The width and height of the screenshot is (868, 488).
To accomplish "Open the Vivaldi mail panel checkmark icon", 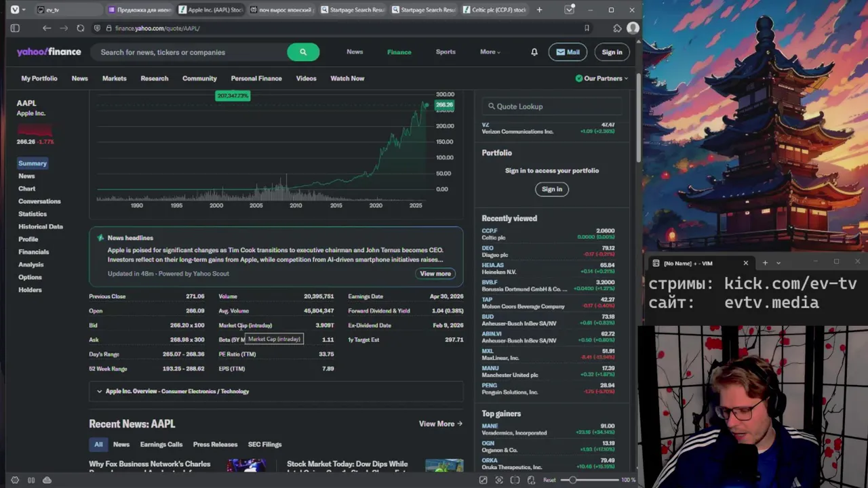I will [570, 9].
